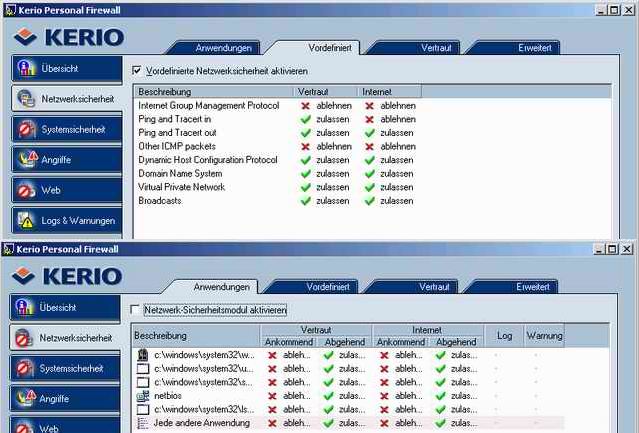639x433 pixels.
Task: Toggle Vertraut allow icon for Domain Name System
Action: [305, 174]
